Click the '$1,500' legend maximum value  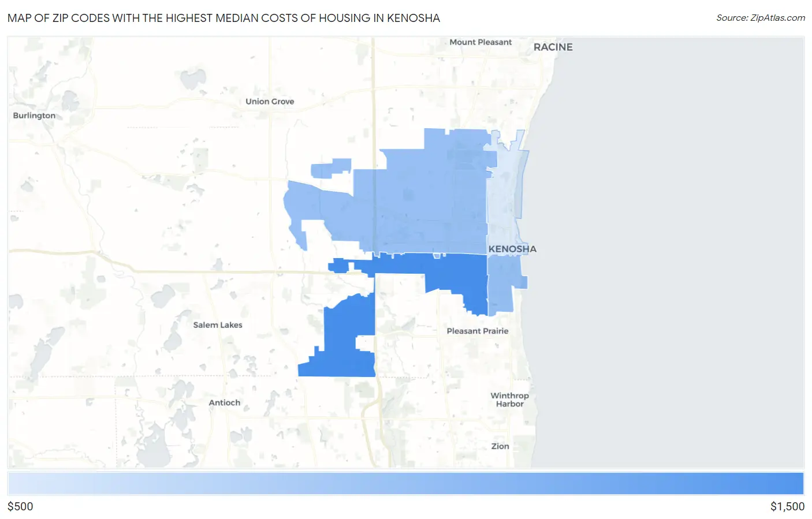pyautogui.click(x=787, y=506)
